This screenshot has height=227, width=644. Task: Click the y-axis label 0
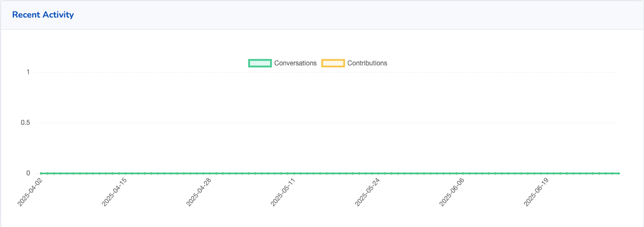(28, 173)
